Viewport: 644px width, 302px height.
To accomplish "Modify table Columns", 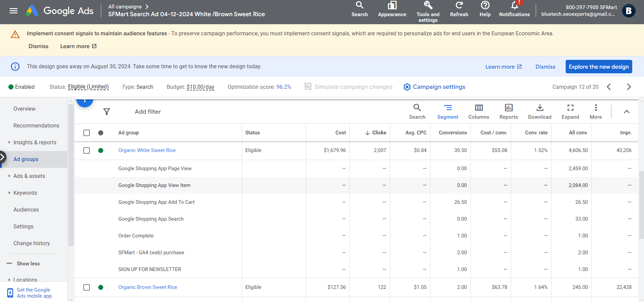I will pos(479,112).
